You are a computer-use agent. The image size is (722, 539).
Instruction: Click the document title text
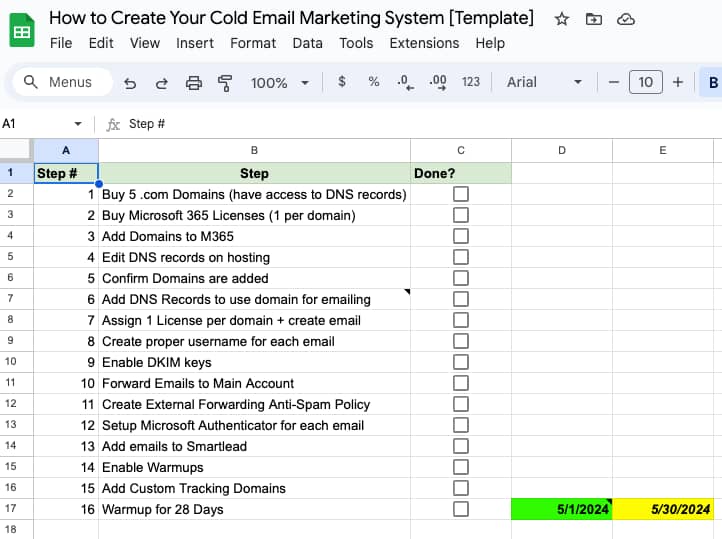coord(291,18)
